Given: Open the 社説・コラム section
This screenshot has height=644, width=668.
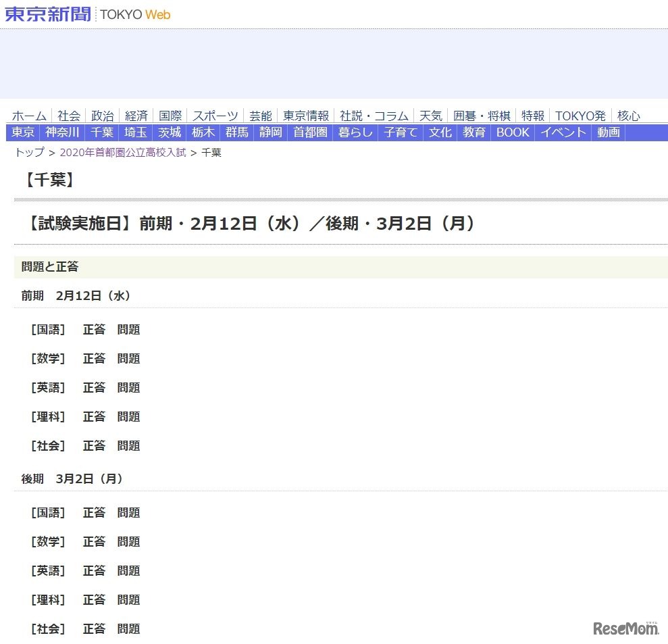Looking at the screenshot, I should pyautogui.click(x=375, y=116).
